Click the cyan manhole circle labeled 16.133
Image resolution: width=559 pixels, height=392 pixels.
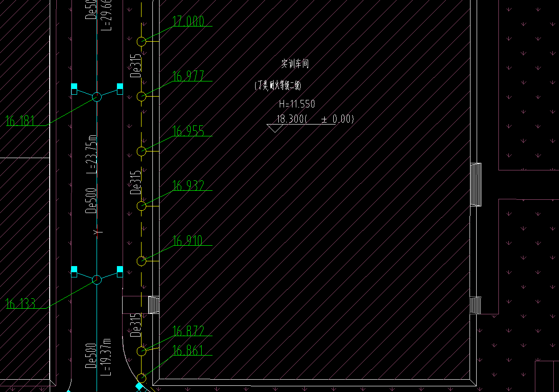pos(97,280)
